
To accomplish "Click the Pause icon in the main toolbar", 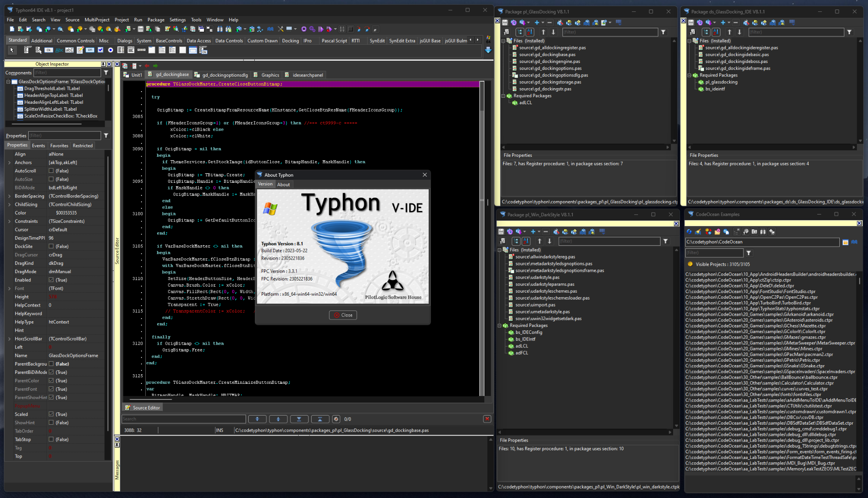I will click(x=342, y=29).
